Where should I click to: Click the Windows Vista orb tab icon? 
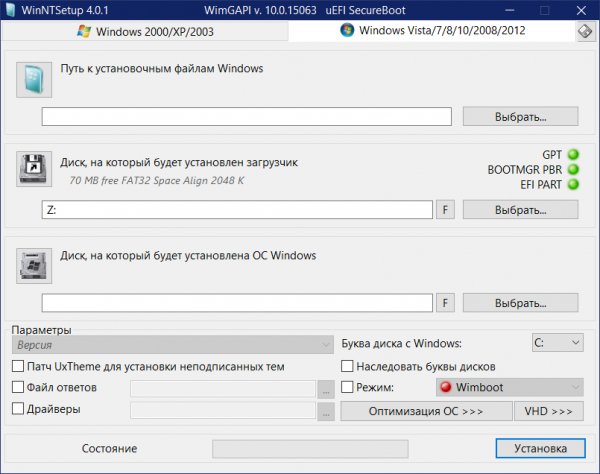tap(347, 30)
